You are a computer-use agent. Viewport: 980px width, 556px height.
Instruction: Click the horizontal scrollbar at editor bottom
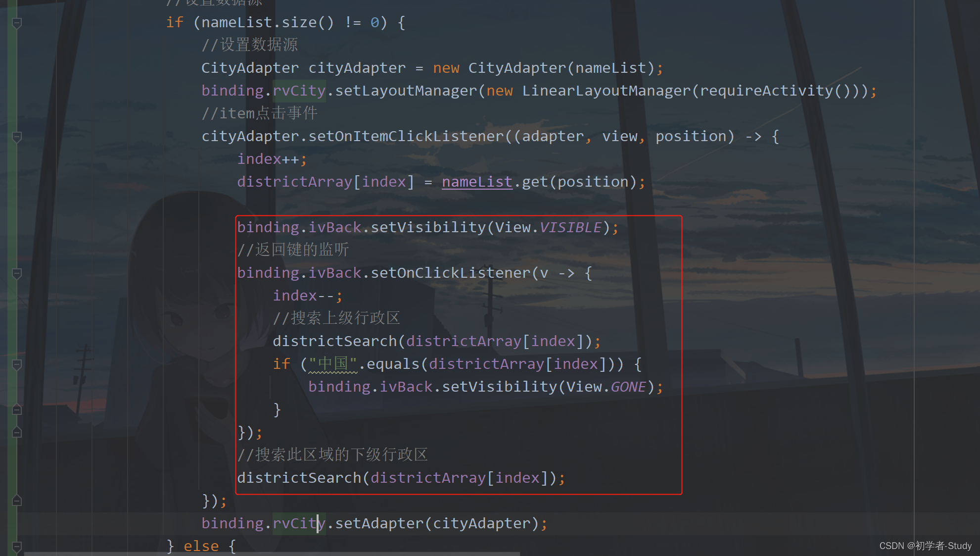click(272, 554)
